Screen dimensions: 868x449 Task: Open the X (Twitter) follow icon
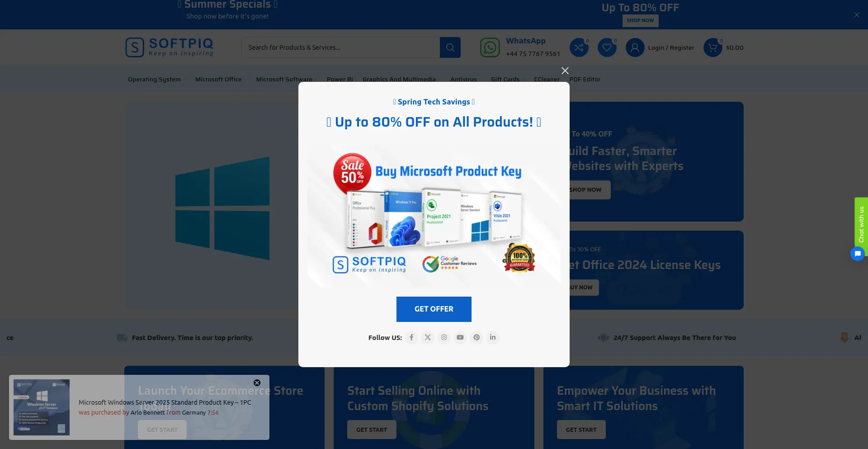tap(428, 337)
